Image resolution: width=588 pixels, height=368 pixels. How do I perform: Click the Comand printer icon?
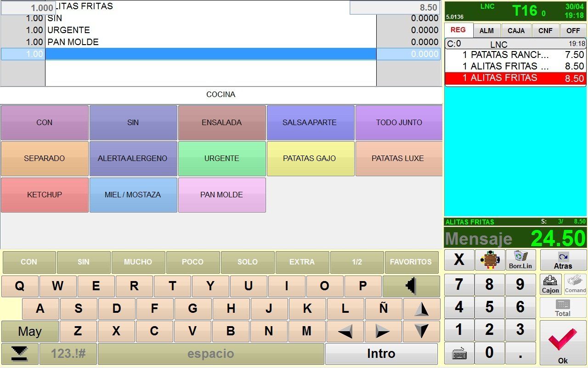(575, 284)
